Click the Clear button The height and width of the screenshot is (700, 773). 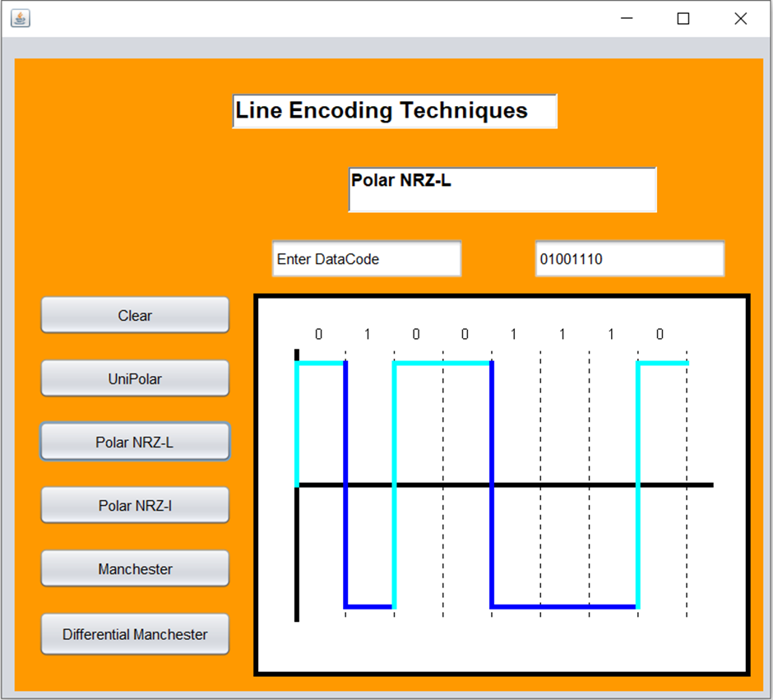click(x=134, y=315)
